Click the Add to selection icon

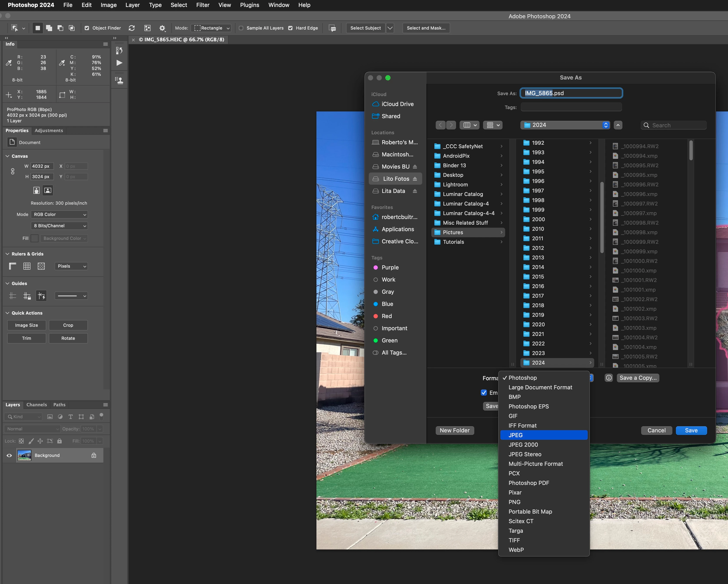(x=49, y=28)
